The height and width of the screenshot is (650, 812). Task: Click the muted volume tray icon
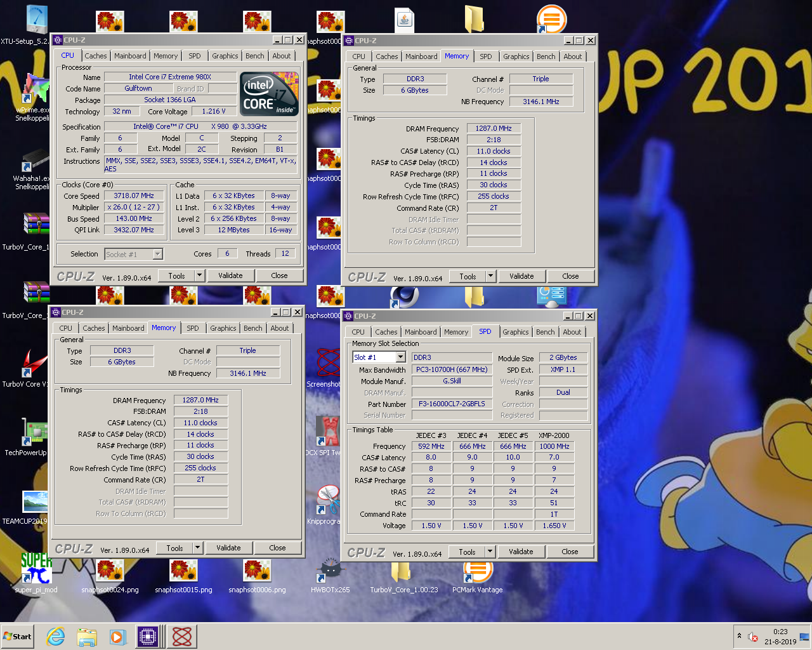point(753,637)
